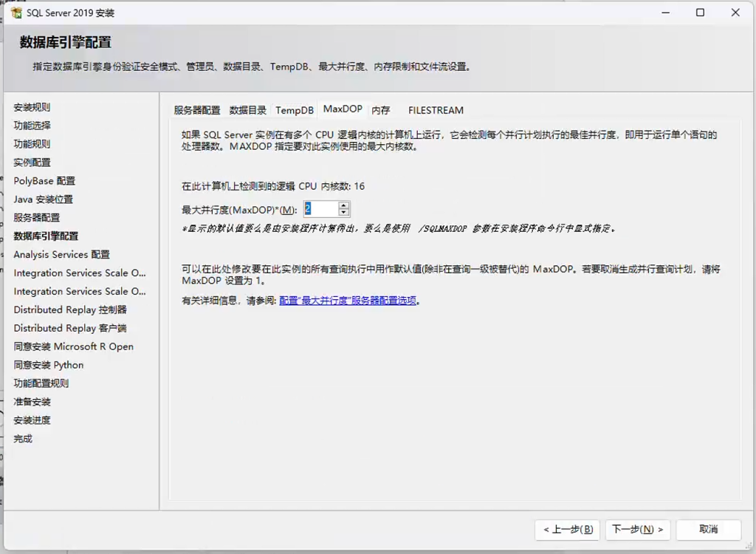756x554 pixels.
Task: Select 同意安装 Microsoft R Open step
Action: [74, 346]
